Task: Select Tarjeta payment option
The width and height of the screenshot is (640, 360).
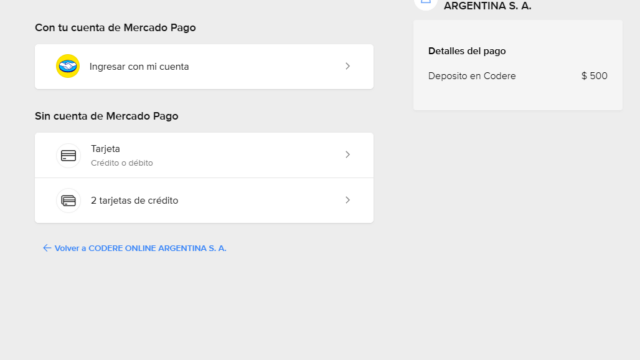Action: point(204,155)
